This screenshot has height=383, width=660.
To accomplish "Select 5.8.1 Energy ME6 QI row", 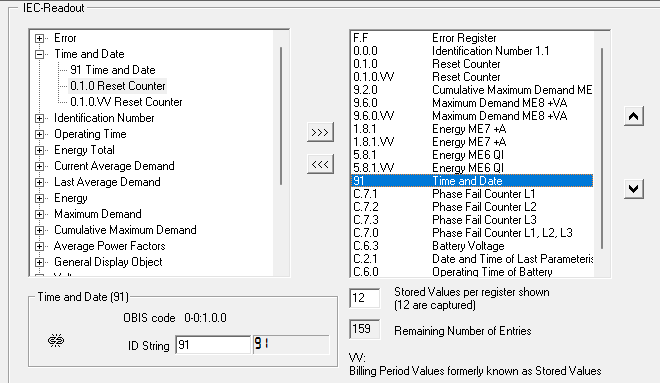I will [x=471, y=155].
